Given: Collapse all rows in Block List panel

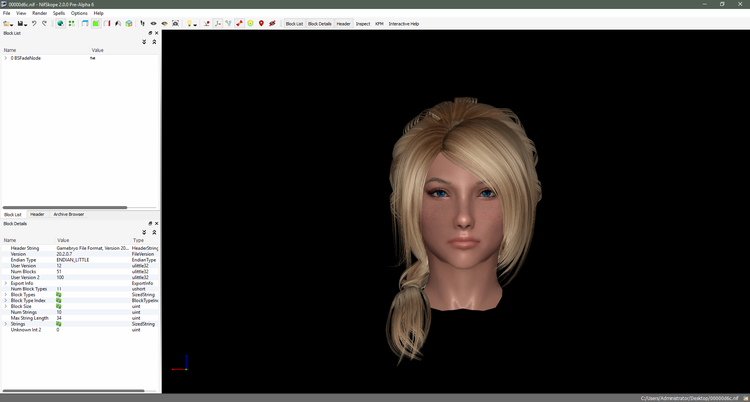Looking at the screenshot, I should [x=154, y=42].
